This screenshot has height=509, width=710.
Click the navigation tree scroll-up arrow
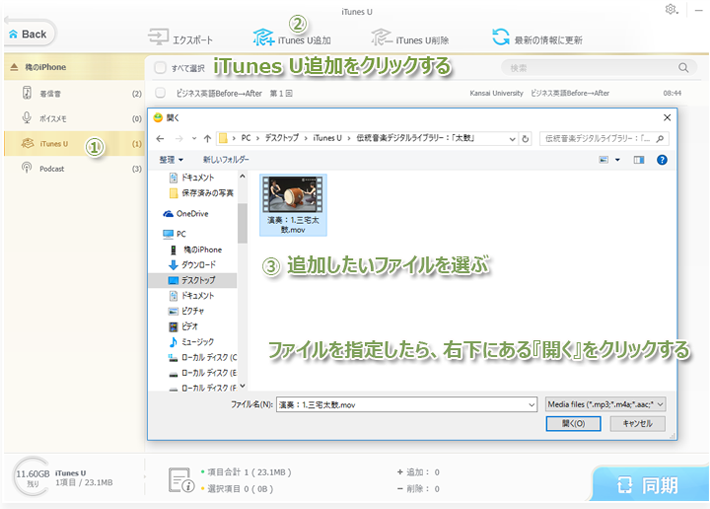pyautogui.click(x=242, y=176)
